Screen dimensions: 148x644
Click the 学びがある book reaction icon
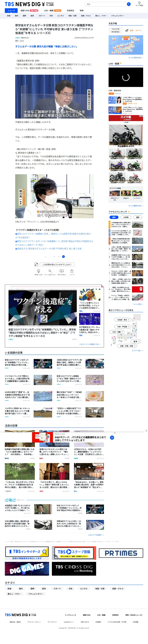tap(61, 271)
